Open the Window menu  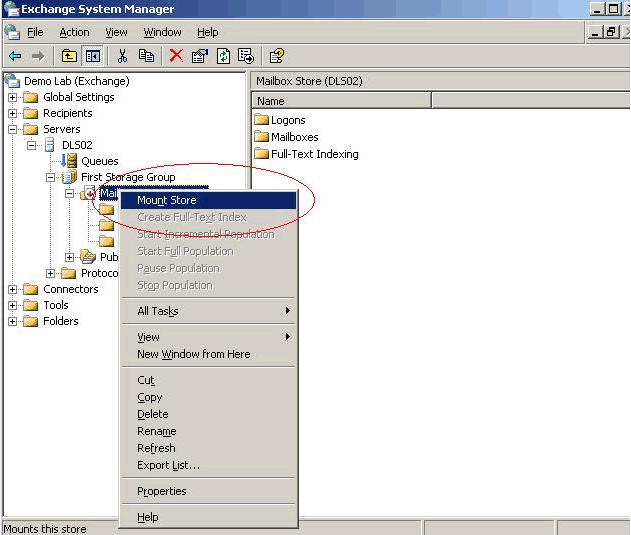(162, 32)
